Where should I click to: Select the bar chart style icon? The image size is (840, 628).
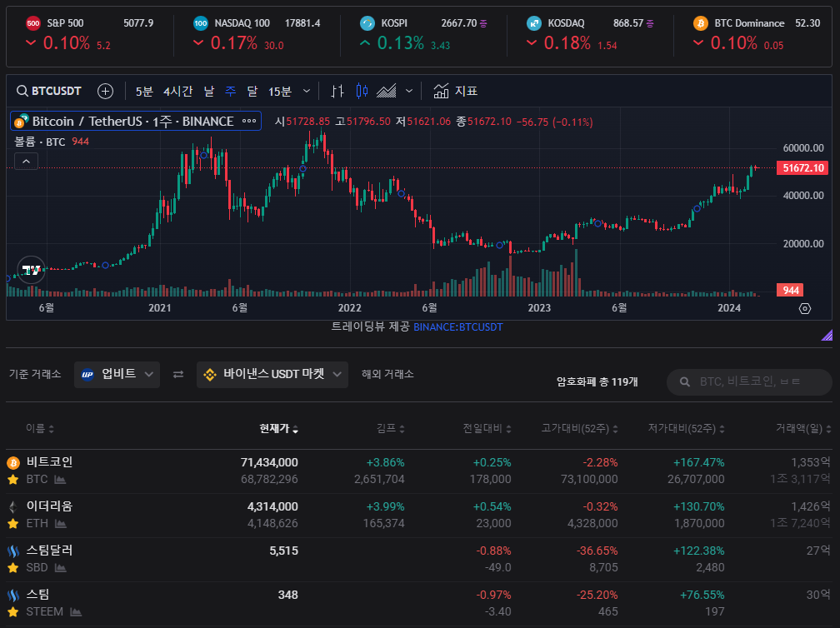coord(337,91)
